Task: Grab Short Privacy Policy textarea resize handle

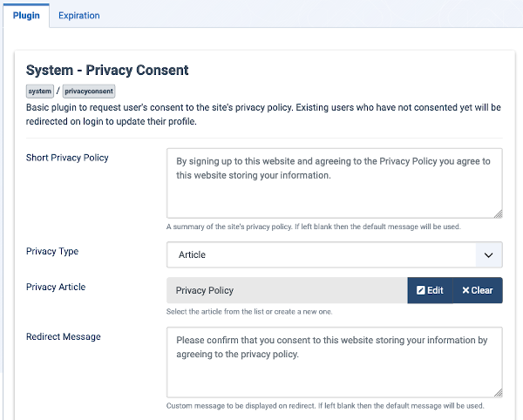Action: [x=498, y=213]
